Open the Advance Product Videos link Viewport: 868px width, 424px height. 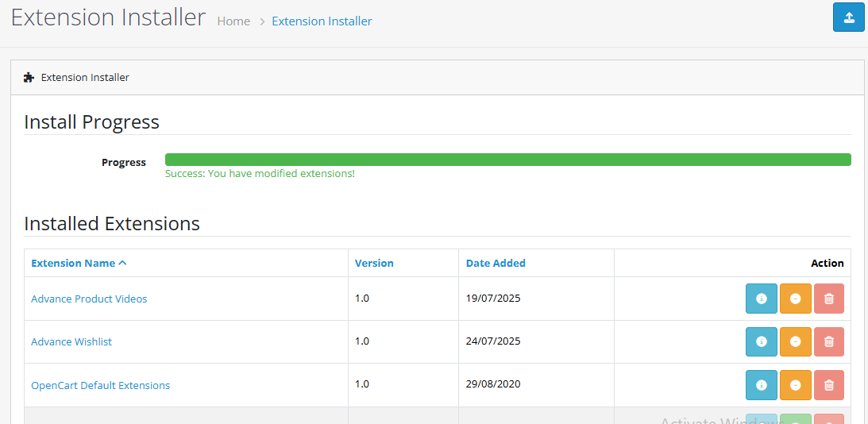point(89,299)
